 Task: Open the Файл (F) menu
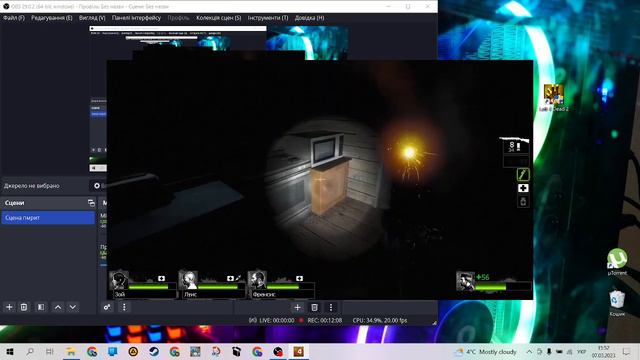[14, 18]
